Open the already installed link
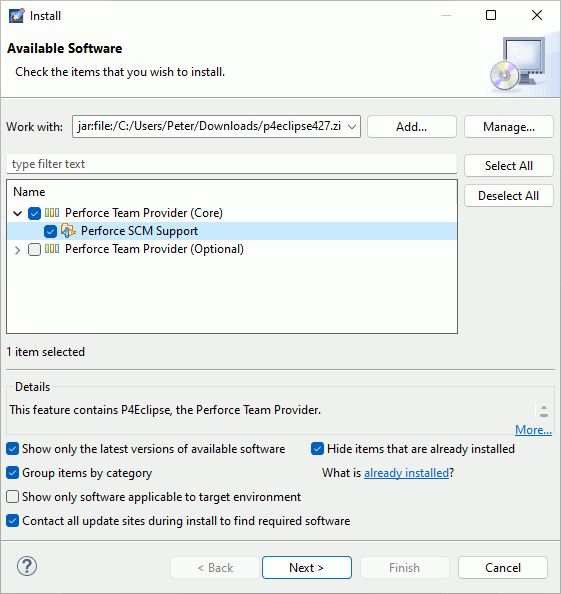The height and width of the screenshot is (594, 561). tap(406, 473)
